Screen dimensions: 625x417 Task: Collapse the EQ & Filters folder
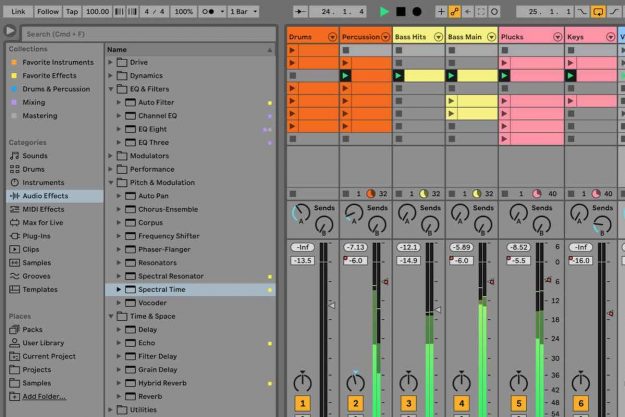click(x=110, y=89)
